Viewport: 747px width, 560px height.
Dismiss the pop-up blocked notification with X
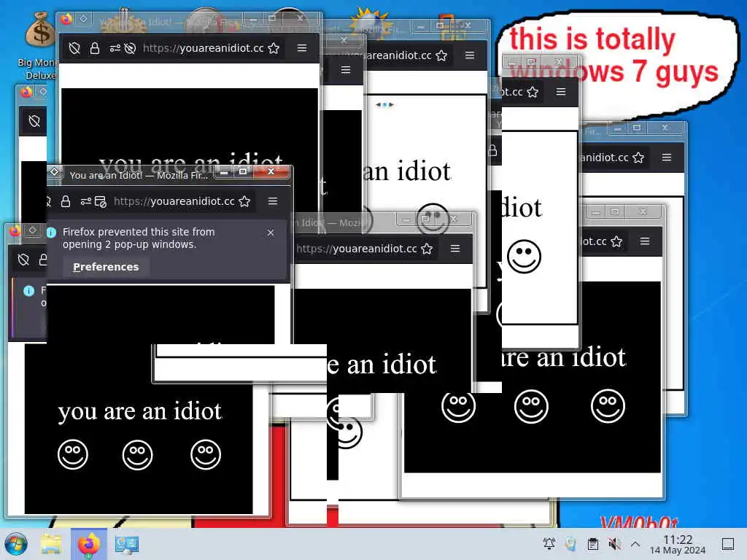point(271,233)
